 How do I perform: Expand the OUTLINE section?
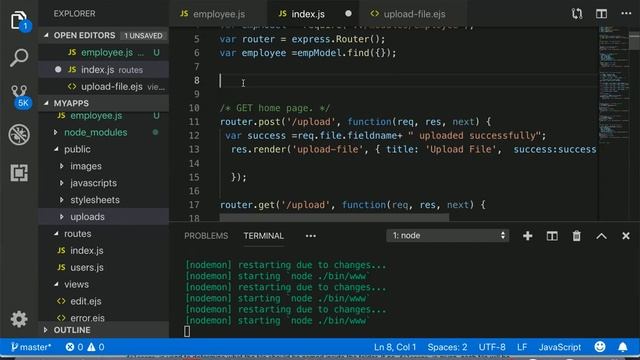(104, 330)
